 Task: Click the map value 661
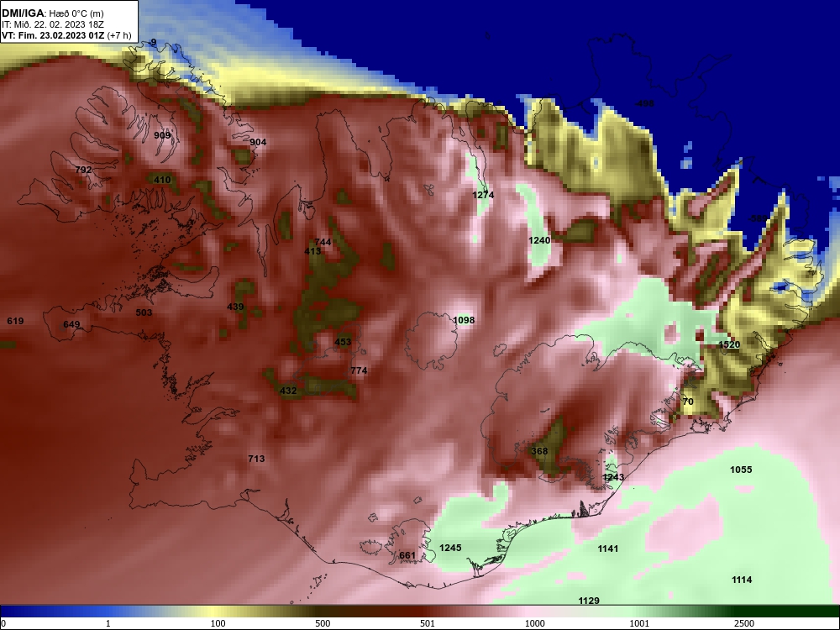pos(407,555)
